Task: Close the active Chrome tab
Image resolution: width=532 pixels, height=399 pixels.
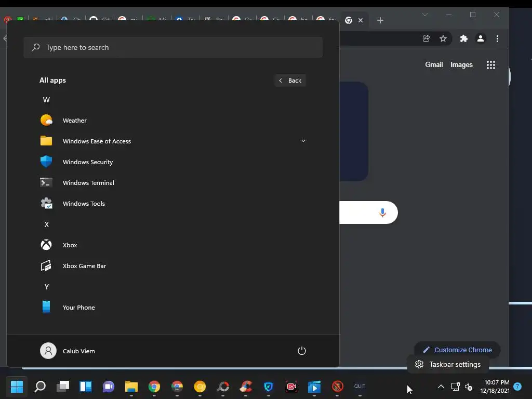Action: [x=361, y=20]
